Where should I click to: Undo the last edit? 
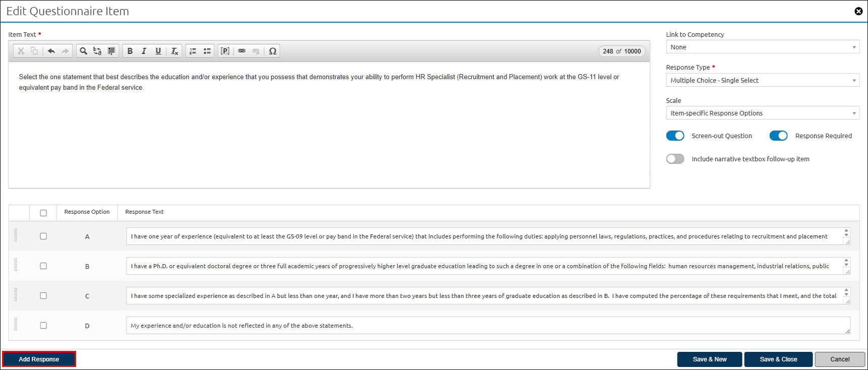coord(51,51)
